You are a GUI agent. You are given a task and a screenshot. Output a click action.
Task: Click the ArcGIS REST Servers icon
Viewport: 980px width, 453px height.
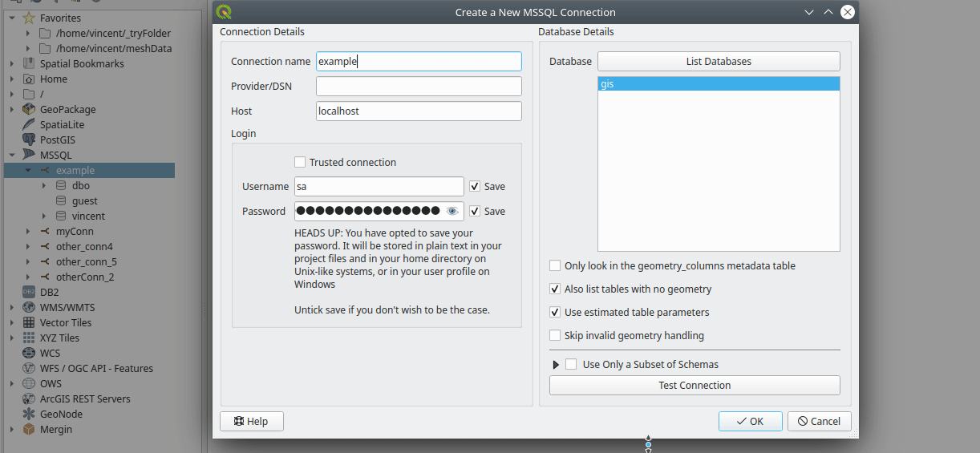click(x=29, y=398)
